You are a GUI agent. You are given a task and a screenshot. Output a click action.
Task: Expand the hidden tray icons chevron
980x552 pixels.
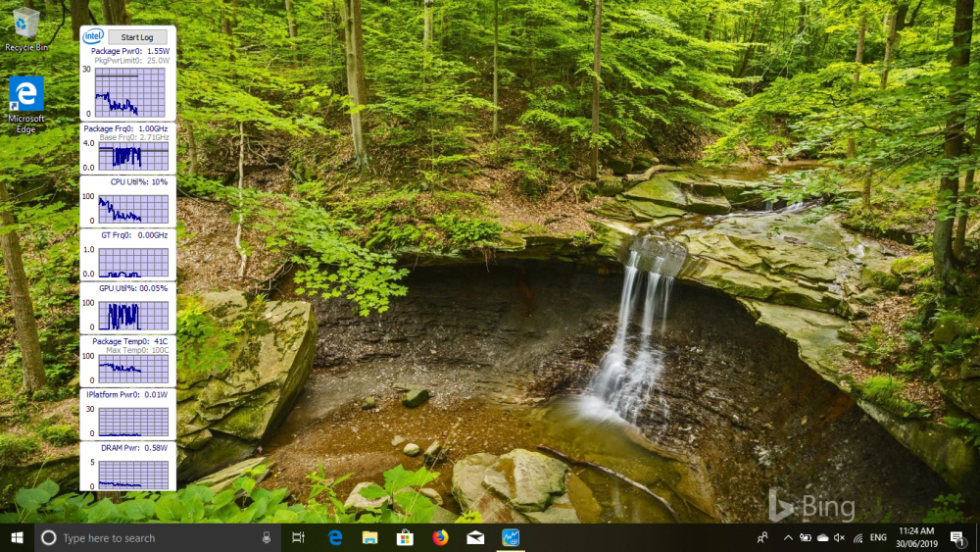pyautogui.click(x=788, y=537)
